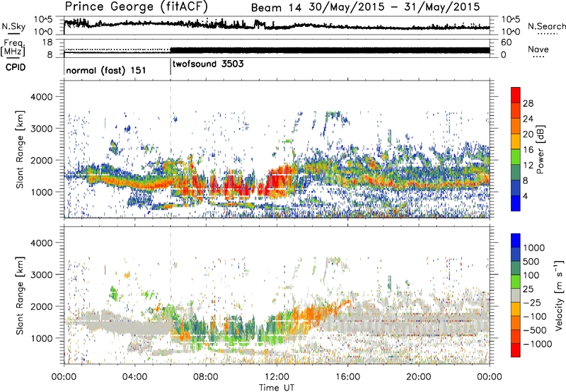This screenshot has height=392, width=566.
Task: Click the 'Prince George (fitACF)' title
Action: coord(136,7)
